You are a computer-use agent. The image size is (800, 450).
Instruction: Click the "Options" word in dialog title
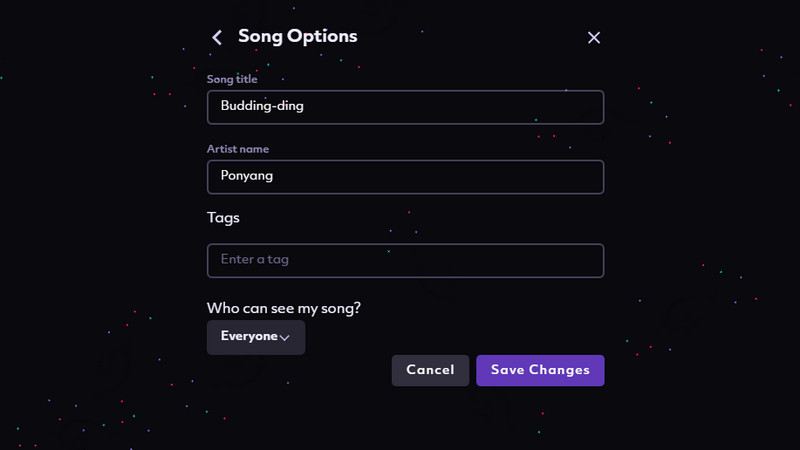tap(322, 36)
